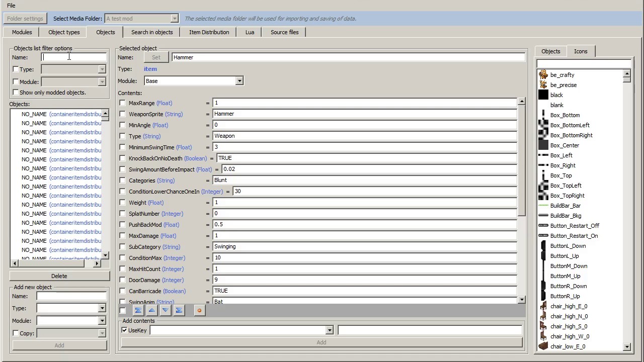Expand the UseKey key dropdown
The width and height of the screenshot is (644, 362).
[329, 330]
